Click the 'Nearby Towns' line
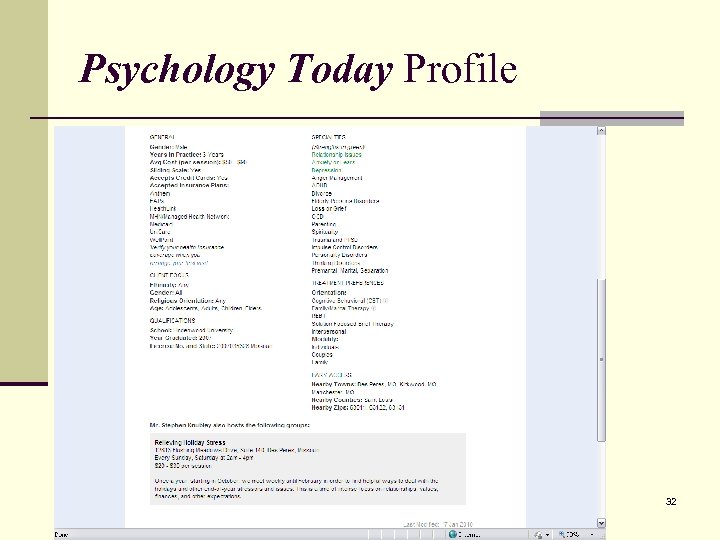This screenshot has width=720, height=540. tap(374, 384)
